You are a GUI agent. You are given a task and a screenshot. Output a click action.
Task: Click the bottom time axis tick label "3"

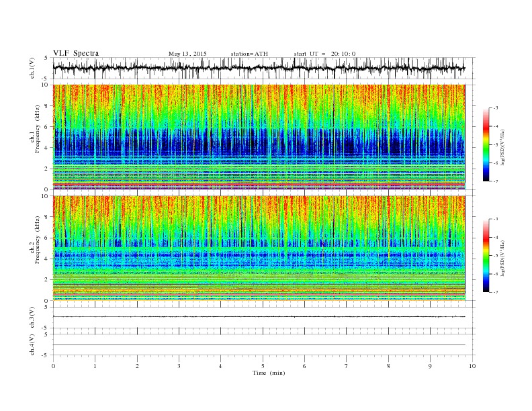[x=179, y=366]
